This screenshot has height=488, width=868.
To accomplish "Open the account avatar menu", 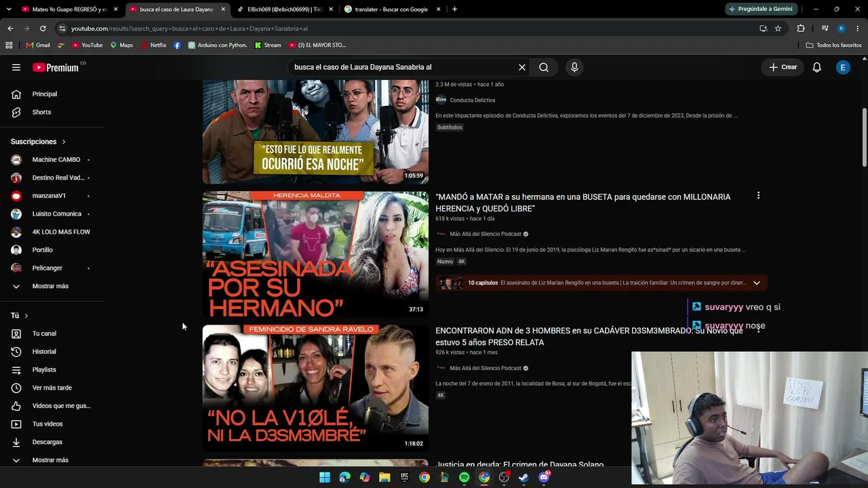I will (843, 67).
